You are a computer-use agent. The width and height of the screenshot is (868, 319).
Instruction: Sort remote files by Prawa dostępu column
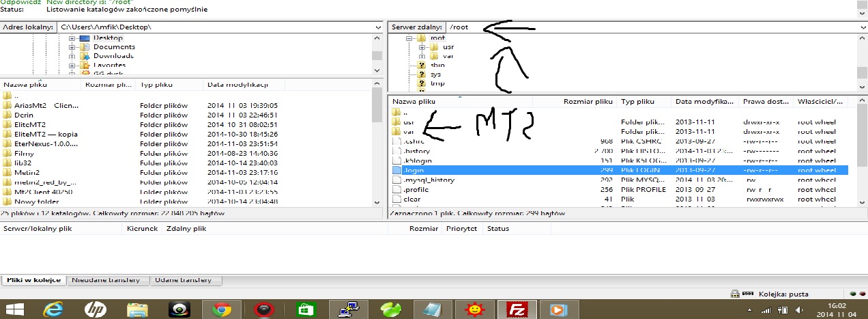766,101
